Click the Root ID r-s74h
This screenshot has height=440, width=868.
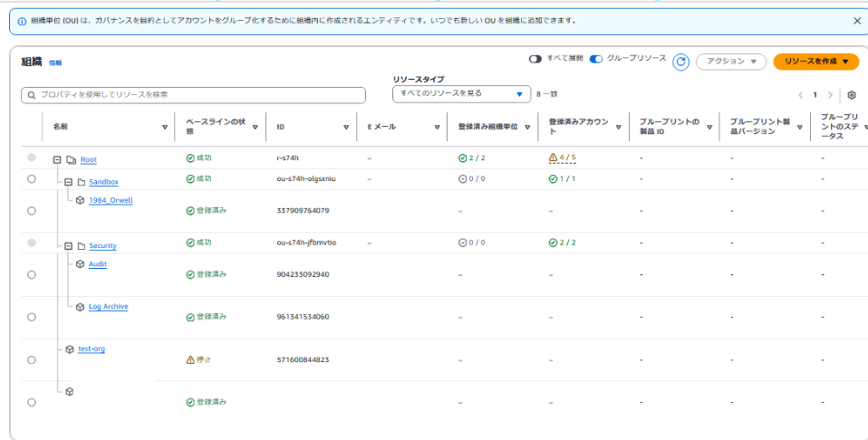click(x=287, y=158)
